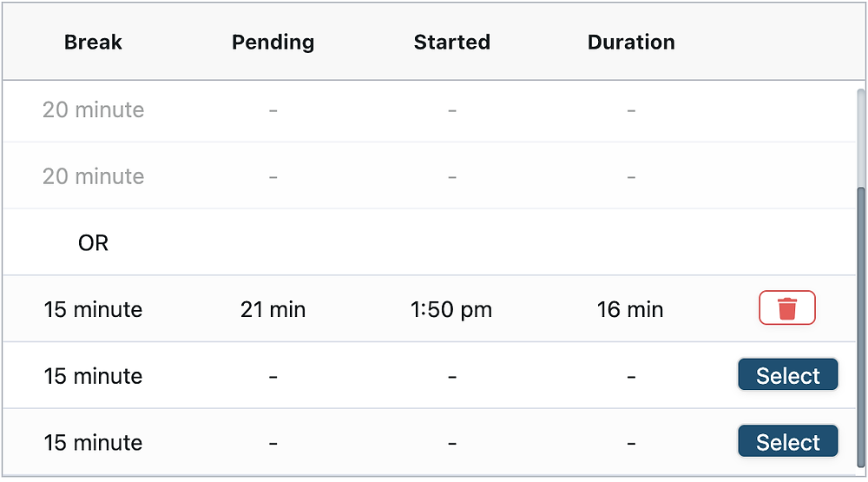Click the 1:50 pm started time
868x482 pixels.
pos(451,309)
